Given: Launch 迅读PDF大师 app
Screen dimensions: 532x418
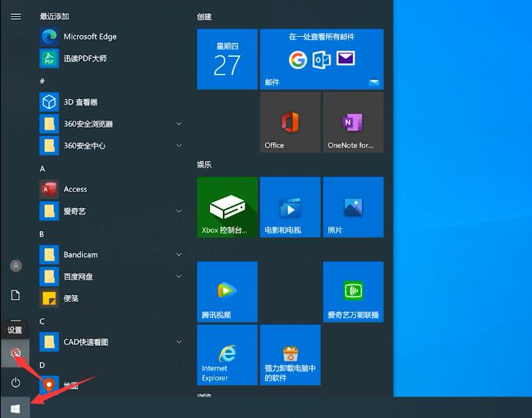Looking at the screenshot, I should [x=111, y=58].
